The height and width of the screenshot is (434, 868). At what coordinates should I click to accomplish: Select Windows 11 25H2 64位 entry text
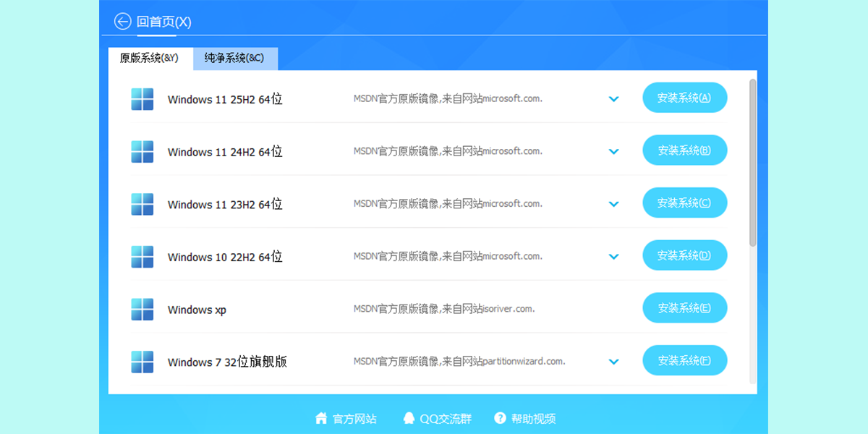[225, 99]
